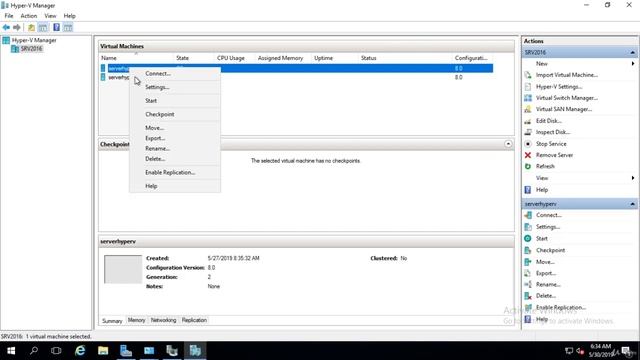Click the Virtual Switch Manager icon

point(528,98)
